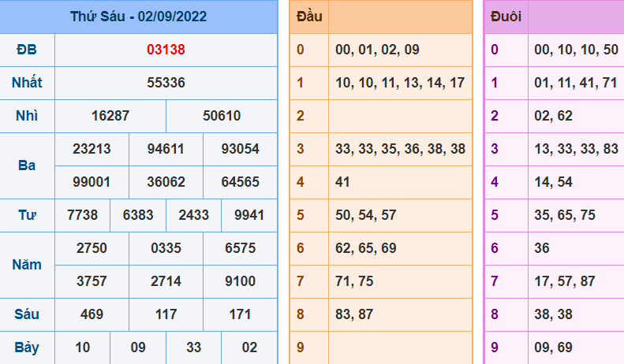624x364 pixels.
Task: Click Bảy prize number 09
Action: tap(138, 347)
